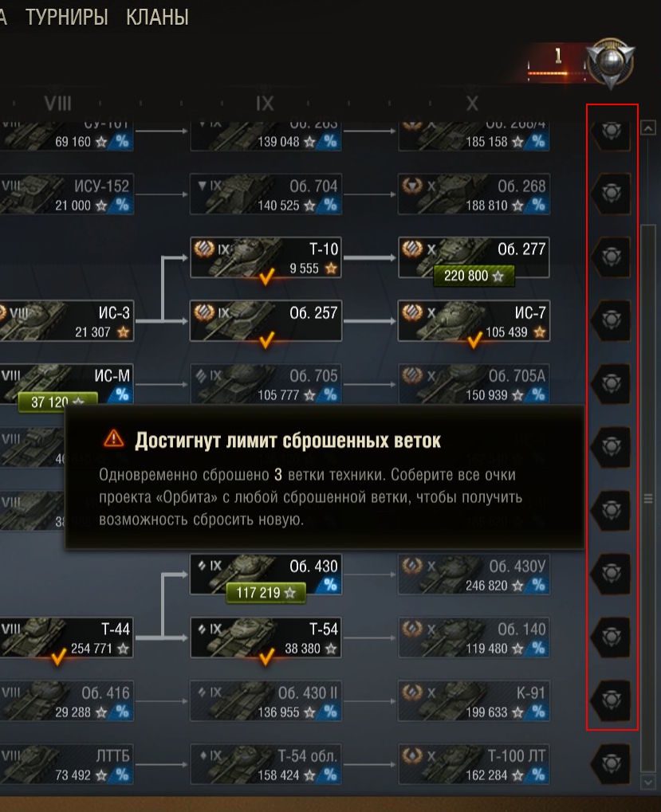Screen dimensions: 661x812
Task: Click the branch reset icon beside К-91
Action: 611,700
